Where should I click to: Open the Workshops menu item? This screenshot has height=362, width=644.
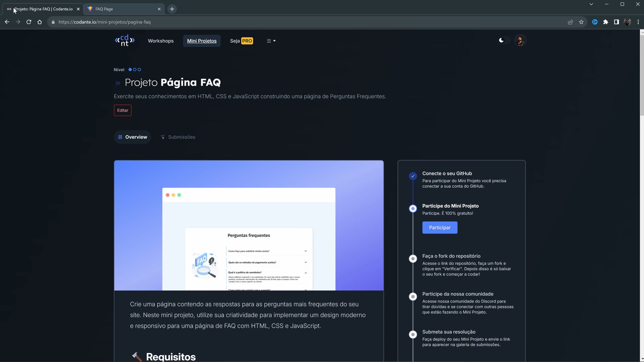coord(161,41)
